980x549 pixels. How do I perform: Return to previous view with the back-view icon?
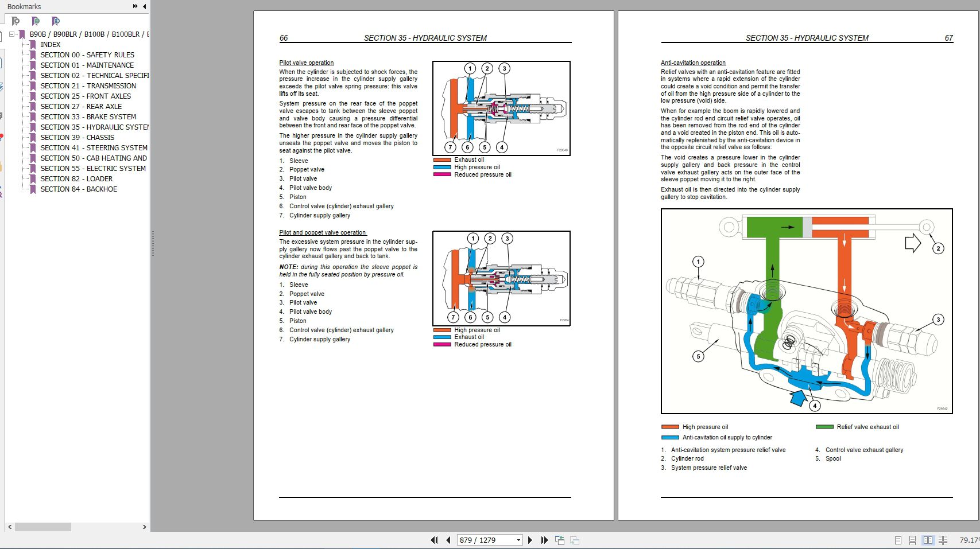pyautogui.click(x=559, y=540)
